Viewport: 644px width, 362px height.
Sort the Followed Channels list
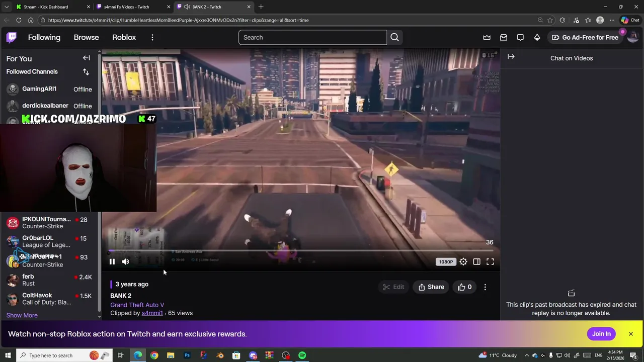[x=86, y=72]
